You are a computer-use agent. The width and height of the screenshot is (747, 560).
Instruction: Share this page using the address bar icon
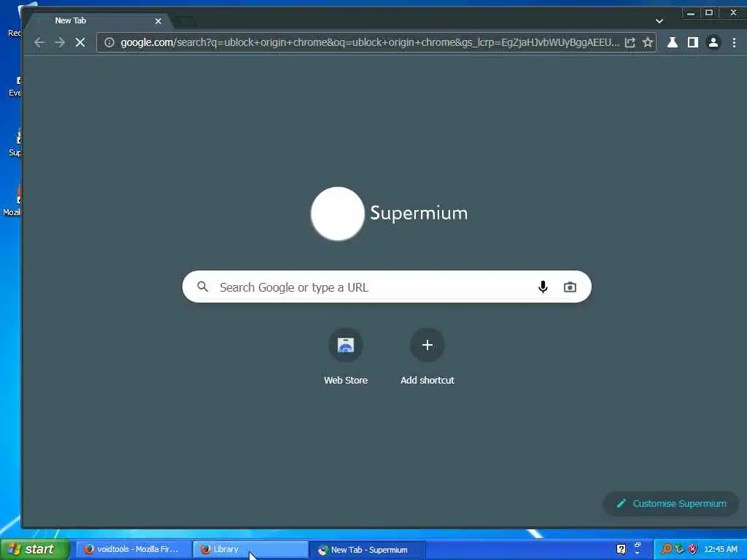(x=630, y=42)
